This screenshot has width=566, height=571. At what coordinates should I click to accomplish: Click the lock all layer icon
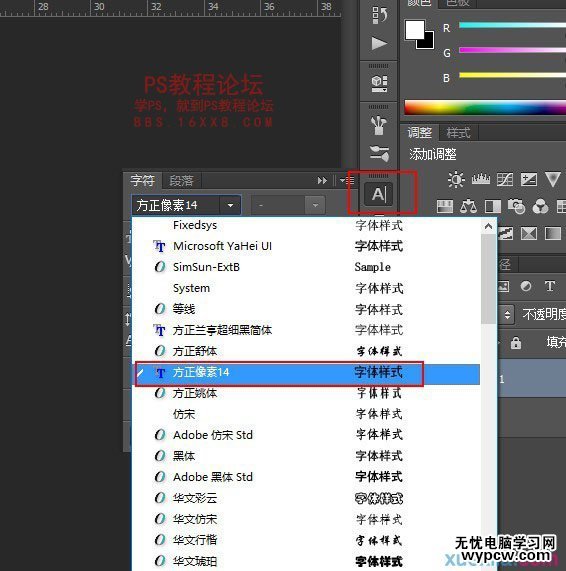pyautogui.click(x=516, y=343)
